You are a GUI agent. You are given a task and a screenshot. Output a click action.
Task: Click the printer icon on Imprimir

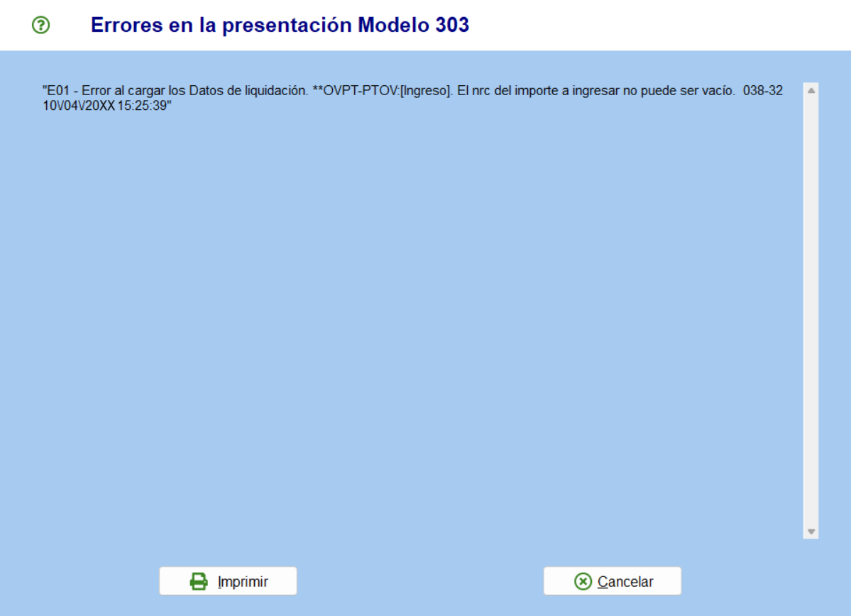coord(199,581)
